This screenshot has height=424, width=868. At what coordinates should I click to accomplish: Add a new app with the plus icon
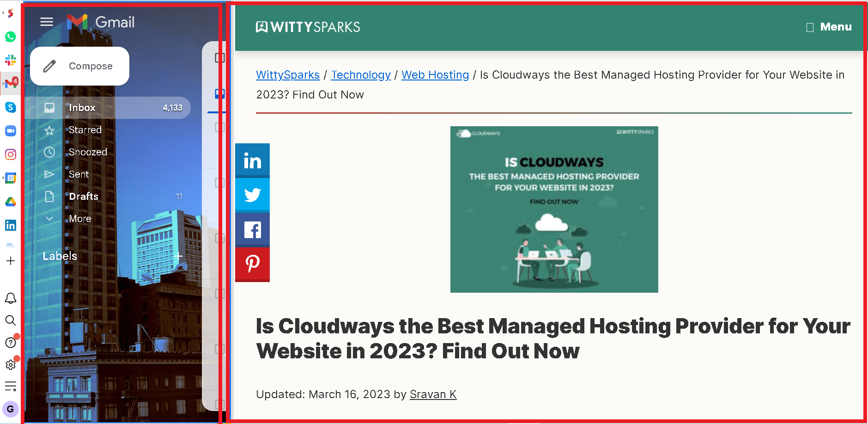[10, 261]
